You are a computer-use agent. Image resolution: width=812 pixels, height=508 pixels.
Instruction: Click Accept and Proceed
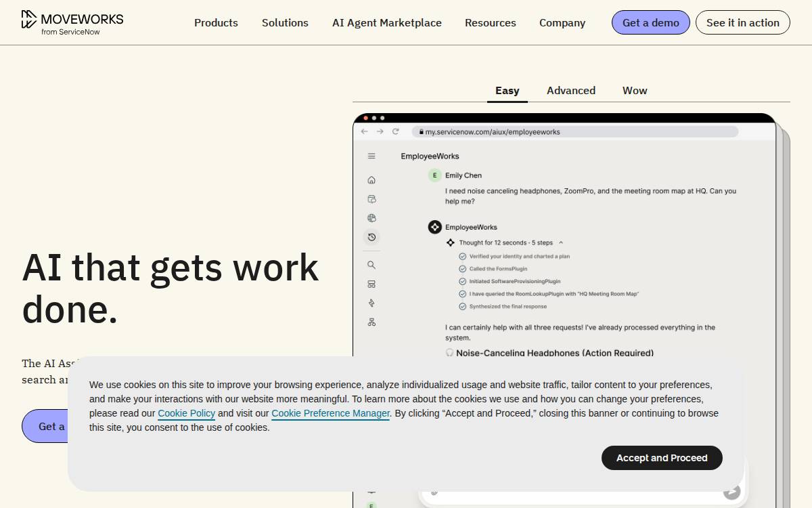(662, 458)
